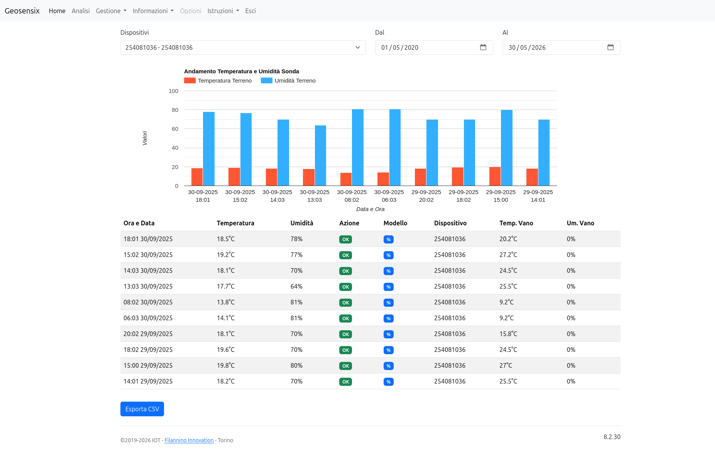Click OK badge in 18:02 29/09/2025 row
The width and height of the screenshot is (715, 463).
tap(345, 350)
